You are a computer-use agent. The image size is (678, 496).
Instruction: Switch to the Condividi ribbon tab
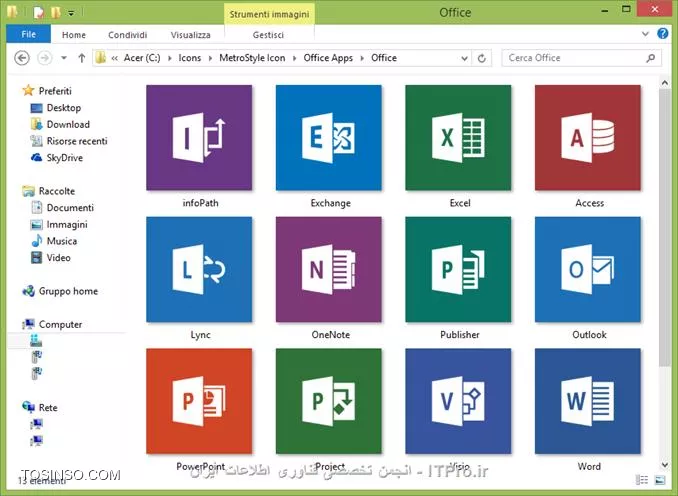click(128, 35)
